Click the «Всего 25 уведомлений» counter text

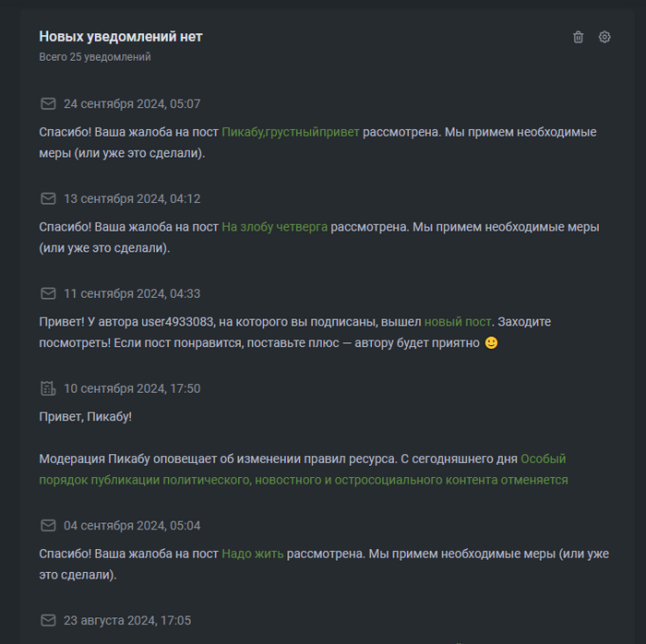[95, 57]
